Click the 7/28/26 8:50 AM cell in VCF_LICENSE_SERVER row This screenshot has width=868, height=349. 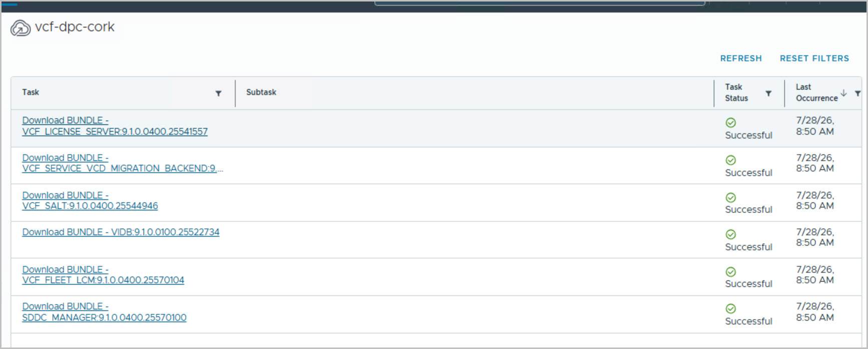point(815,126)
